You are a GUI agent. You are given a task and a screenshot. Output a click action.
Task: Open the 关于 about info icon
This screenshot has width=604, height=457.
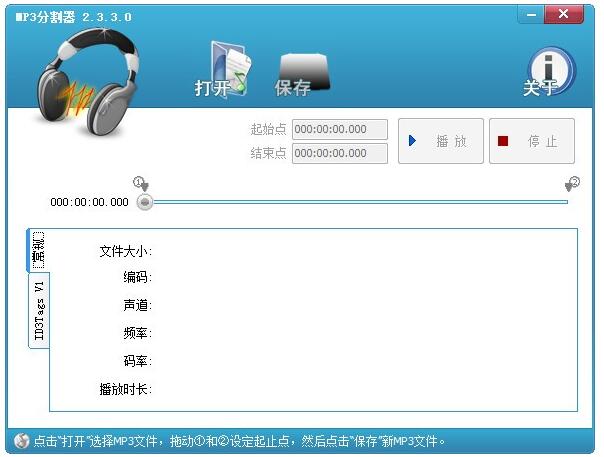click(550, 72)
